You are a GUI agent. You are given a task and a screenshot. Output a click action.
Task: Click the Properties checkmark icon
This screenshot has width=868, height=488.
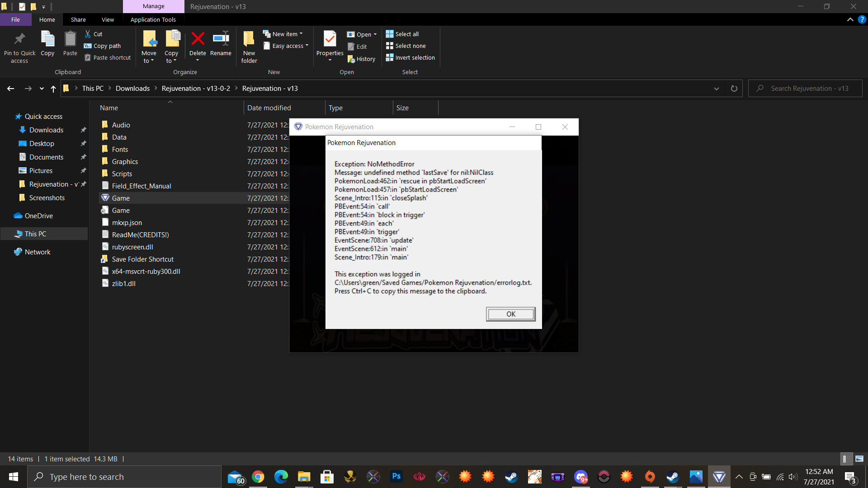coord(330,39)
